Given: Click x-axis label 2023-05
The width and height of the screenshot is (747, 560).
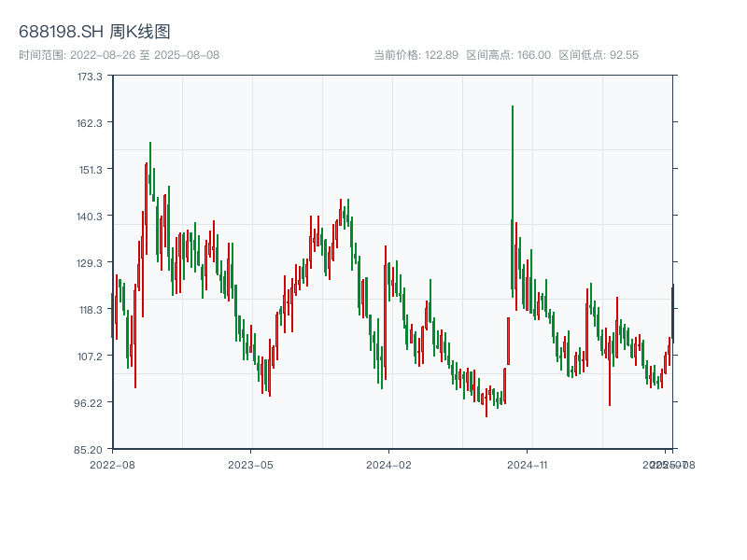Looking at the screenshot, I should 250,465.
